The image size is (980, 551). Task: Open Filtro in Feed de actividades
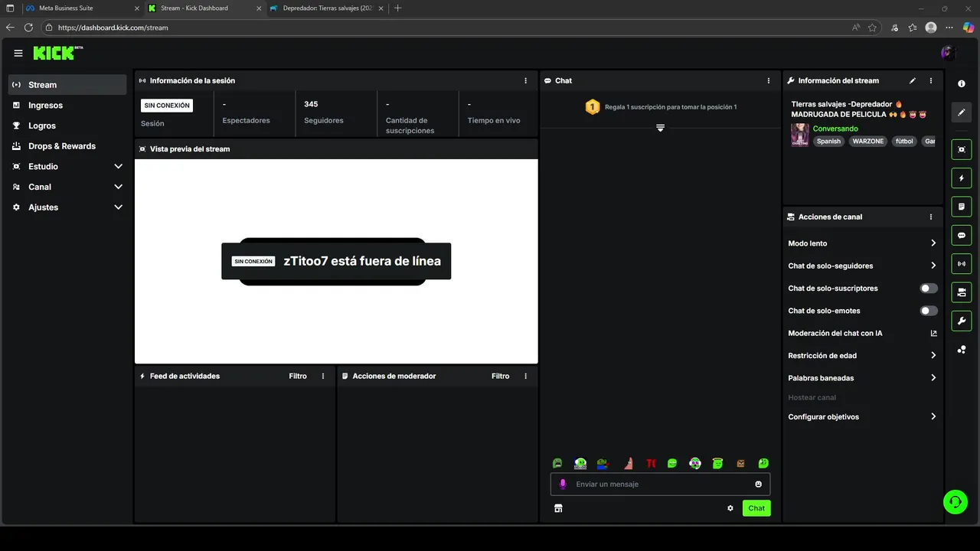tap(298, 376)
